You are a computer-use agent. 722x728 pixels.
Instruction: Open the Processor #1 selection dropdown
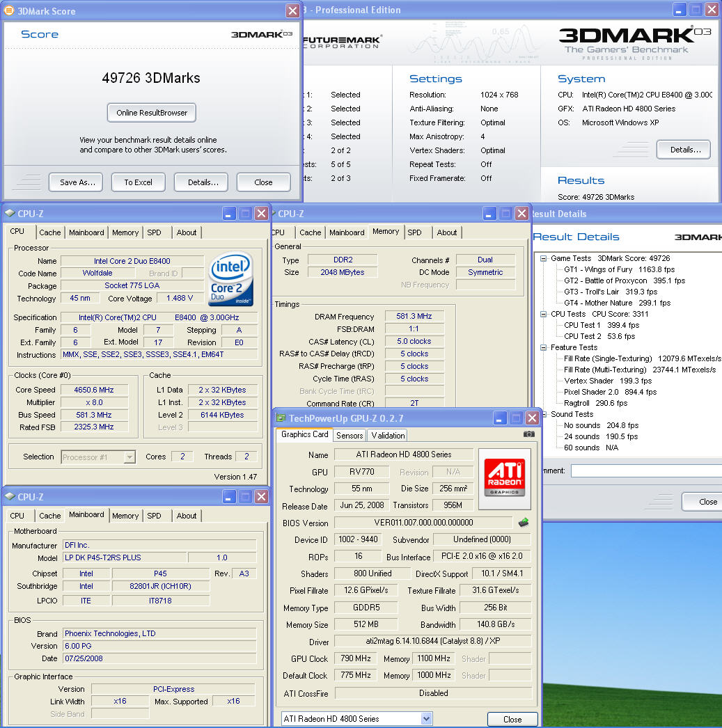coord(130,457)
